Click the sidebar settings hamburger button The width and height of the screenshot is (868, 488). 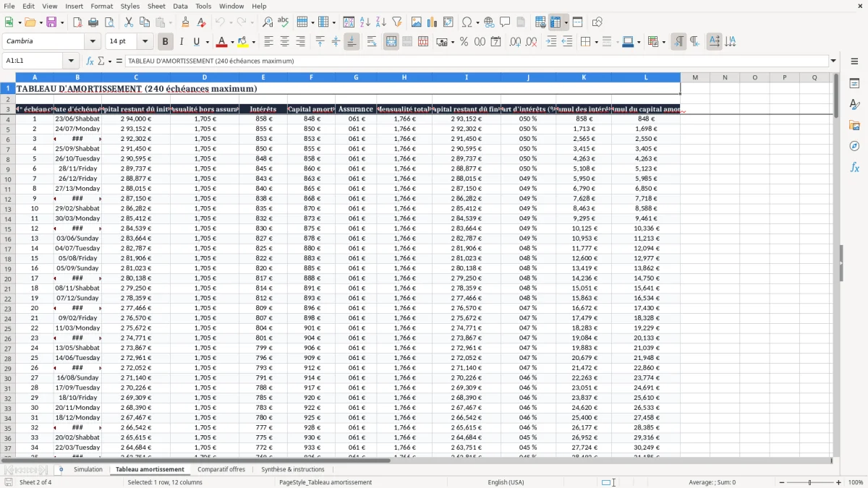coord(854,61)
